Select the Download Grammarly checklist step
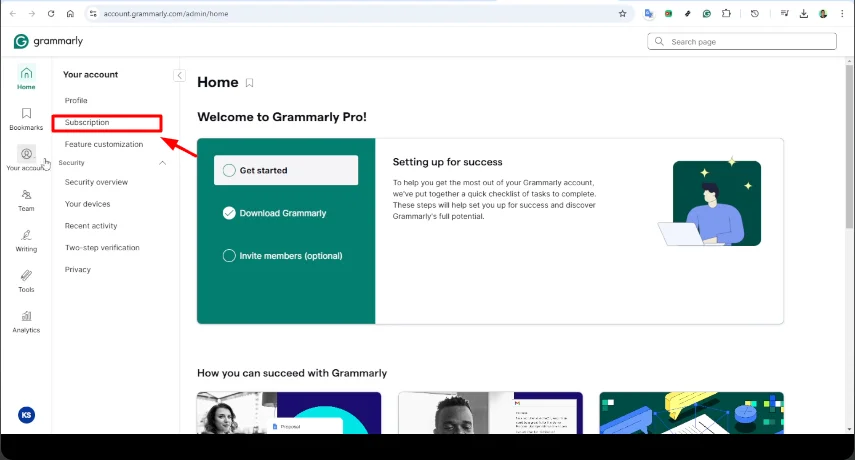This screenshot has width=855, height=460. coord(275,213)
